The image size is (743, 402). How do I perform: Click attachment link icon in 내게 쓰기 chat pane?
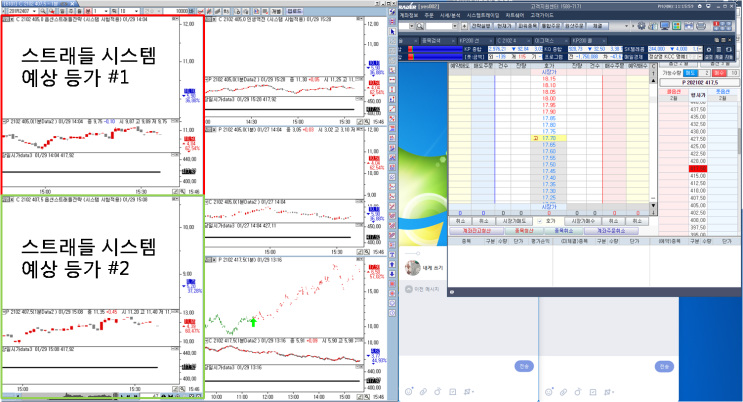tap(423, 392)
